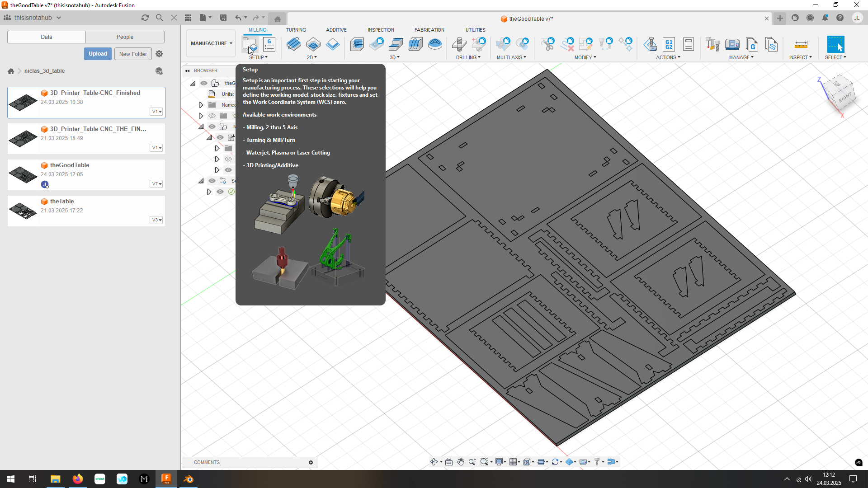Viewport: 868px width, 488px height.
Task: Switch to the UTILITIES tab
Action: click(x=475, y=30)
